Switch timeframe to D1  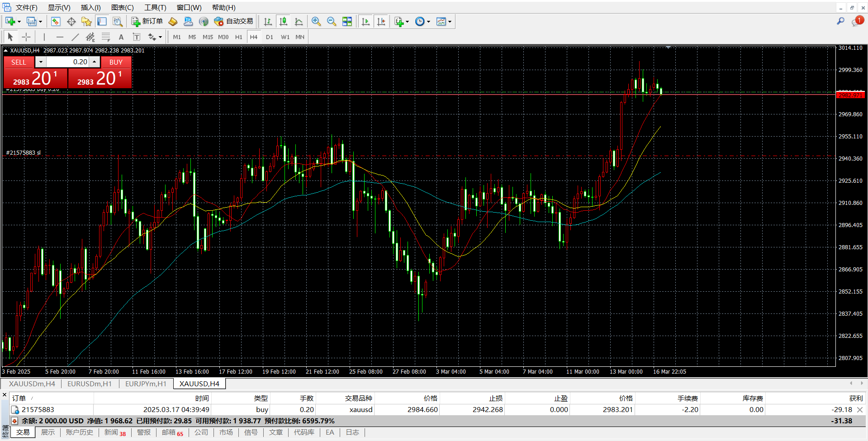[x=270, y=37]
